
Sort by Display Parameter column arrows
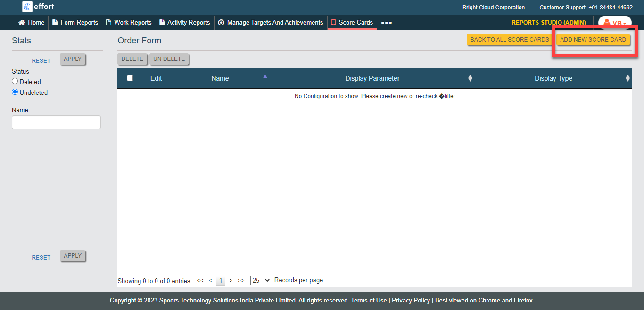coord(470,78)
